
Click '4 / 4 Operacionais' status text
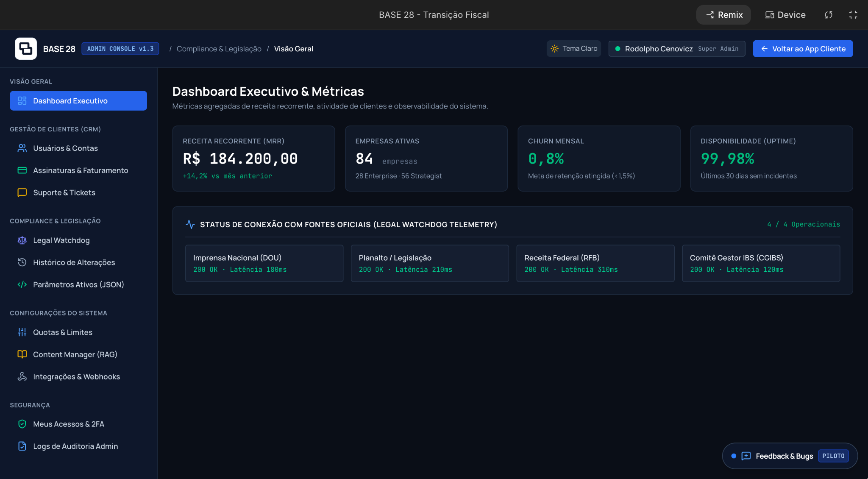pos(803,224)
